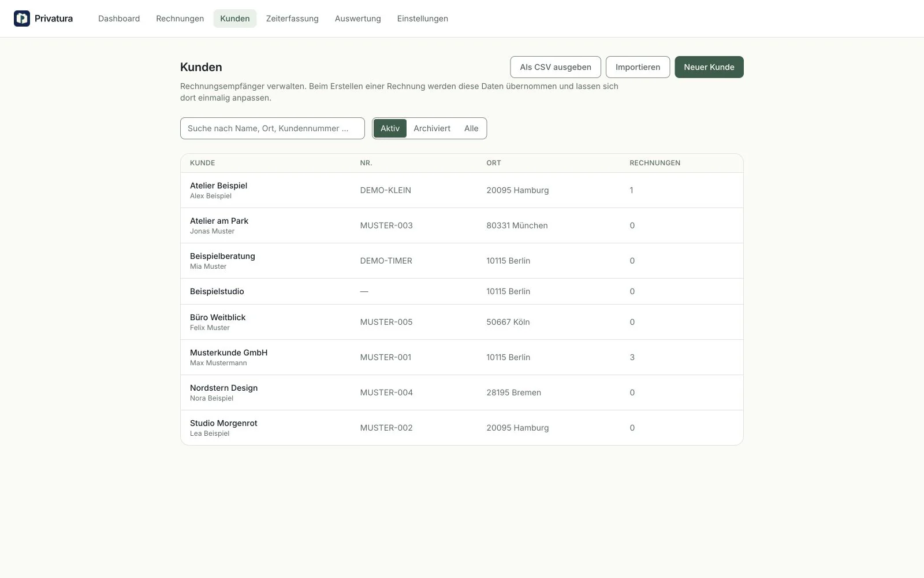Click the location 80331 München
This screenshot has width=924, height=578.
(x=517, y=225)
